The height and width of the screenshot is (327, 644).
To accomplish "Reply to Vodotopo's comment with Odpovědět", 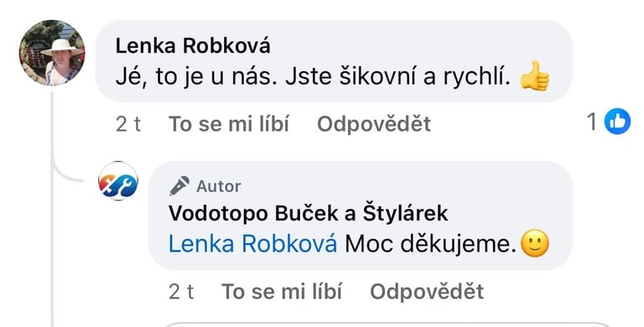I will [x=427, y=291].
